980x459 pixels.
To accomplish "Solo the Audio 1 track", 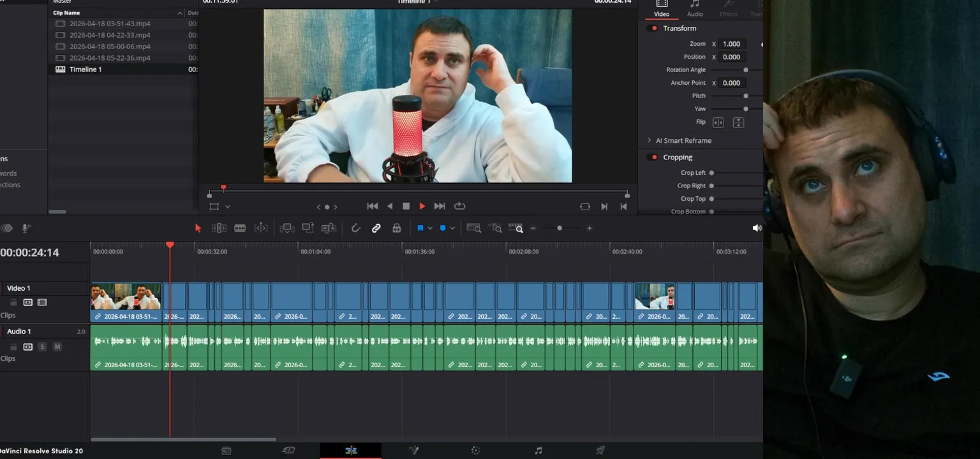I will (x=42, y=347).
